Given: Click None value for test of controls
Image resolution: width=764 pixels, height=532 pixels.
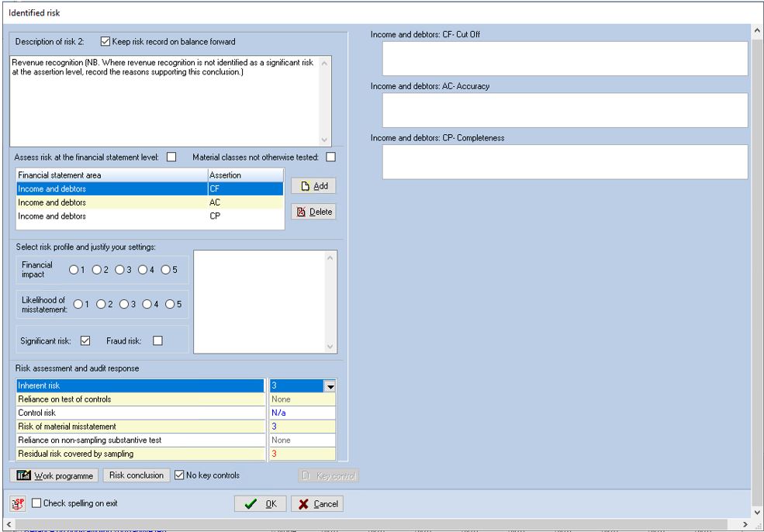Looking at the screenshot, I should [302, 399].
